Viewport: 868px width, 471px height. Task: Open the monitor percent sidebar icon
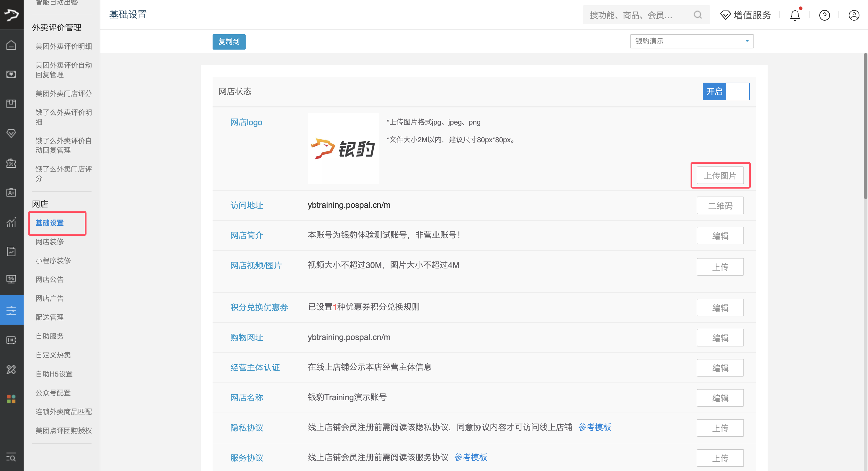click(11, 279)
